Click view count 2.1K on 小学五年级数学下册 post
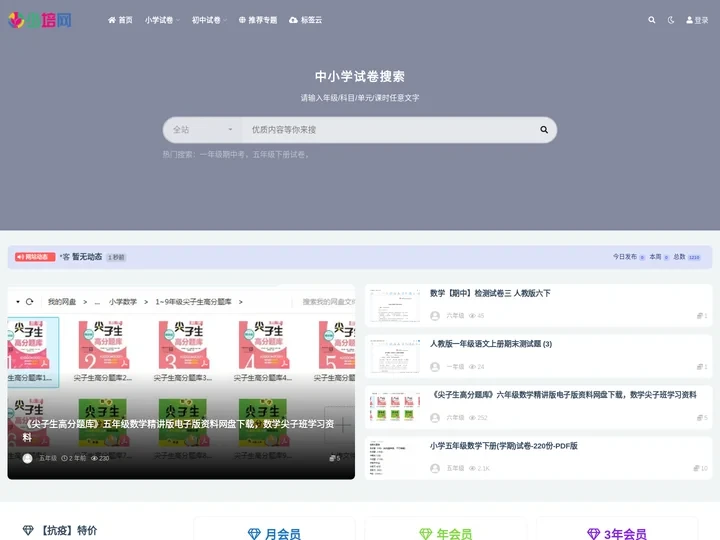This screenshot has height=540, width=720. [x=479, y=468]
